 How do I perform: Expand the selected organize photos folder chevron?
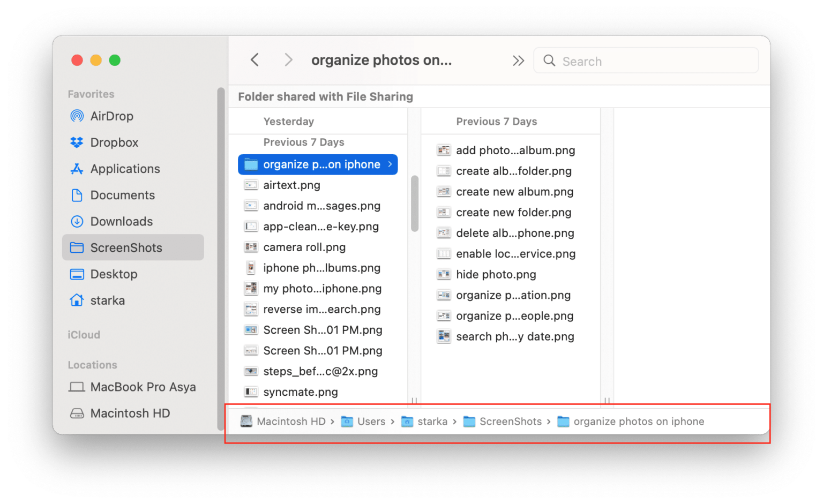tap(391, 164)
